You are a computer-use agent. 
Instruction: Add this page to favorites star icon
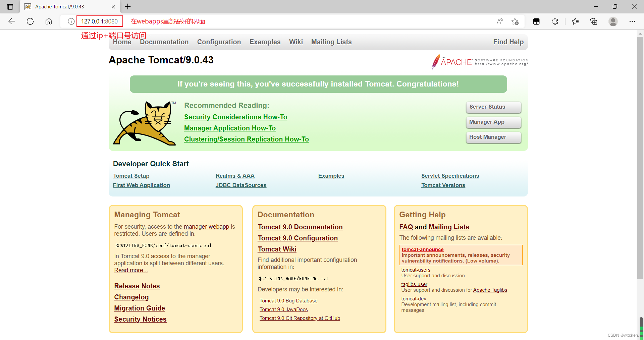(x=515, y=21)
